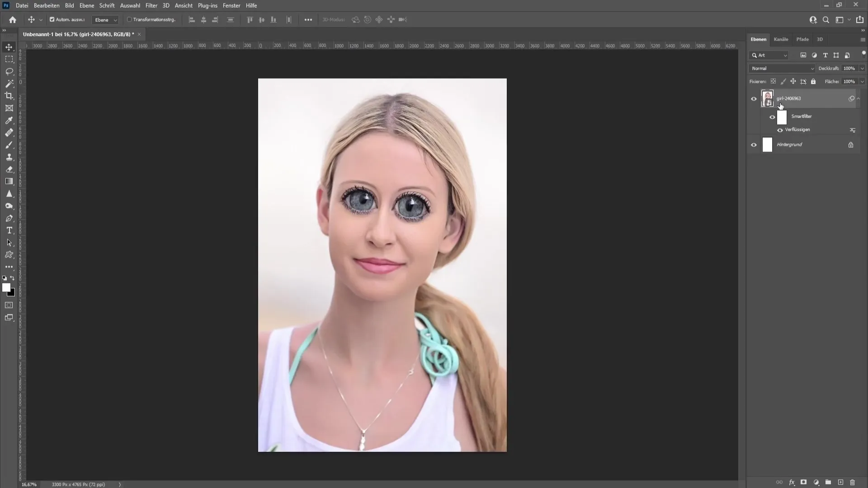Open the layer blending mode dropdown

pos(782,68)
